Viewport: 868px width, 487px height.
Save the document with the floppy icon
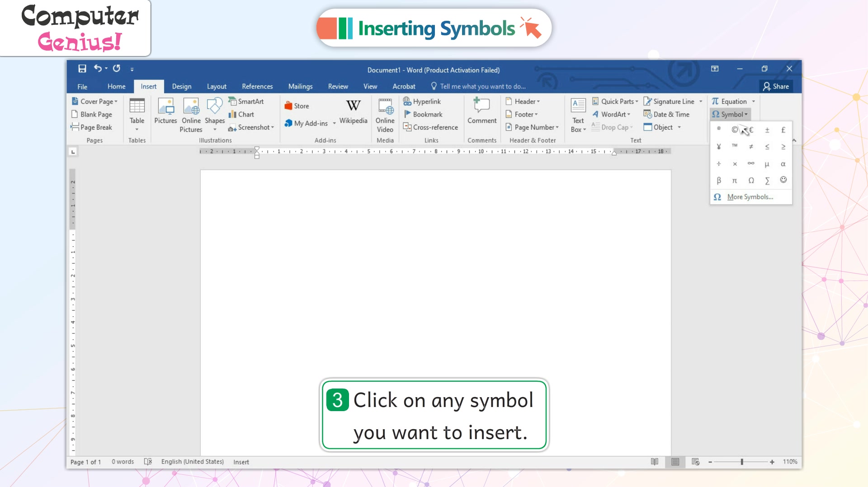tap(82, 69)
